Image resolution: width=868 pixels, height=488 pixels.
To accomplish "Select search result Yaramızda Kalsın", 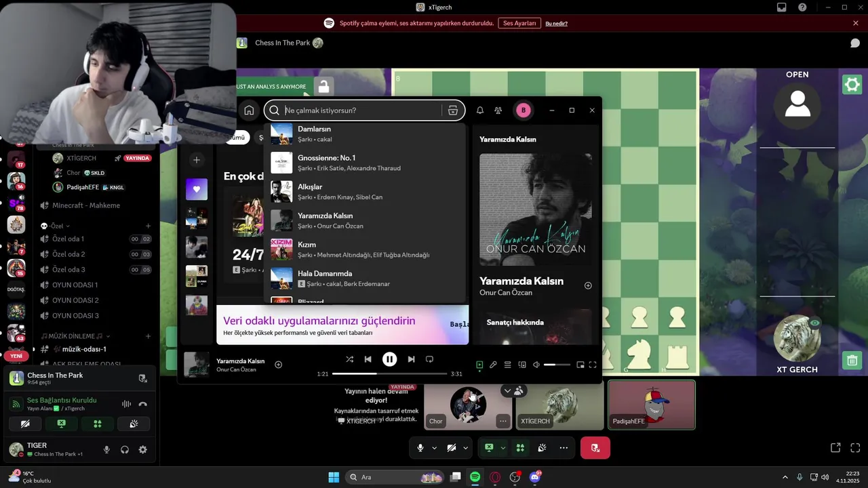I will click(365, 220).
